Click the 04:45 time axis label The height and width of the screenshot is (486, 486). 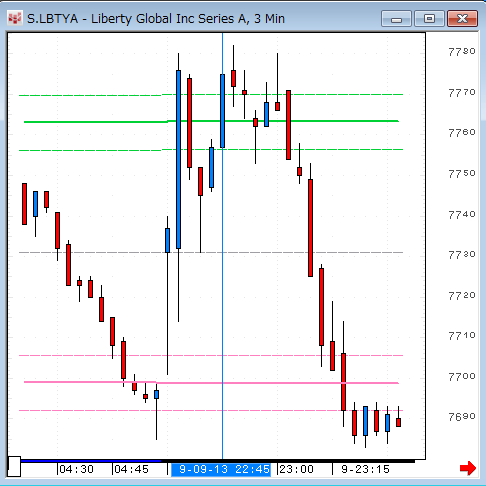tap(131, 469)
